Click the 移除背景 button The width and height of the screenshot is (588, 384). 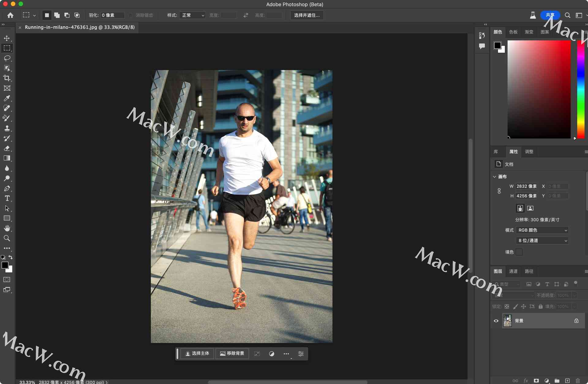pyautogui.click(x=232, y=353)
